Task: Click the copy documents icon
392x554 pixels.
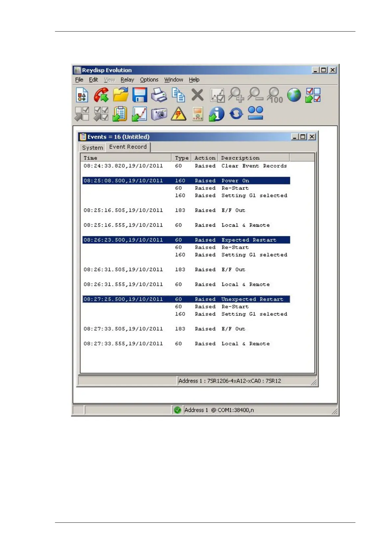Action: pyautogui.click(x=178, y=95)
